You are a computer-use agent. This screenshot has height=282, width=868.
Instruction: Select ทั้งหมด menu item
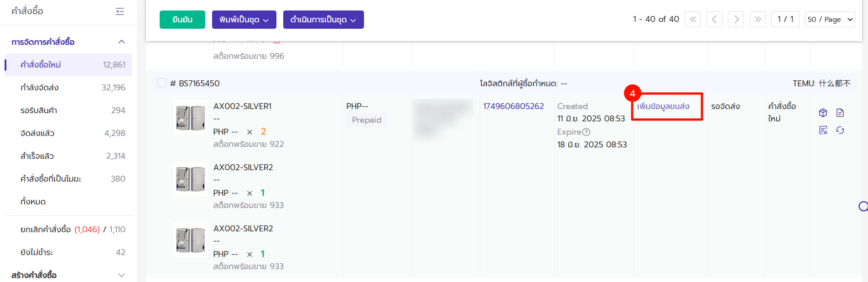point(68,202)
